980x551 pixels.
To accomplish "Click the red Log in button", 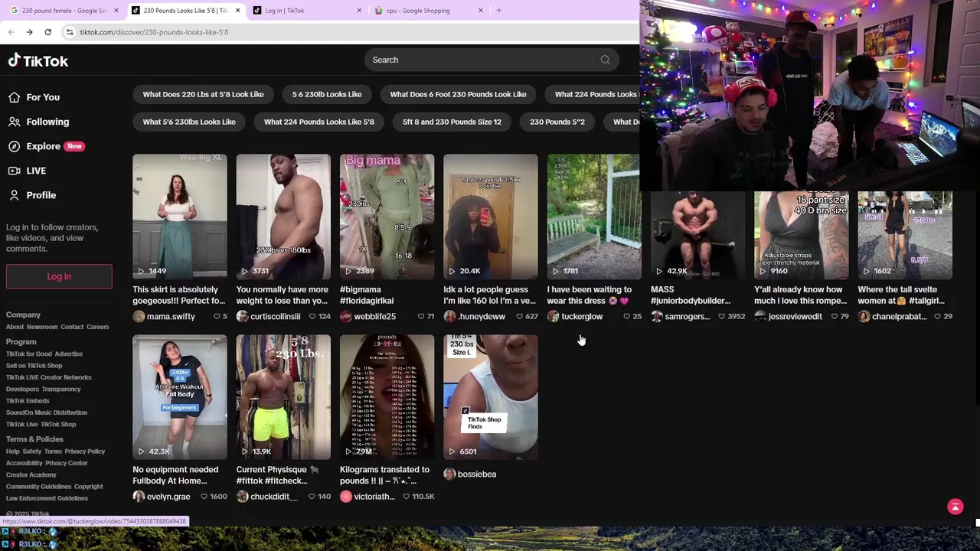I will coord(59,276).
